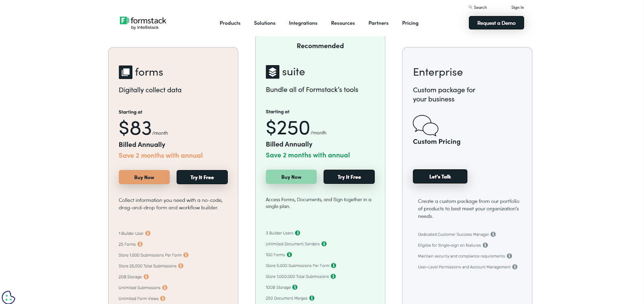Info icon for Store 1,000,000 Total Submissions
Image resolution: width=644 pixels, height=304 pixels.
click(333, 276)
